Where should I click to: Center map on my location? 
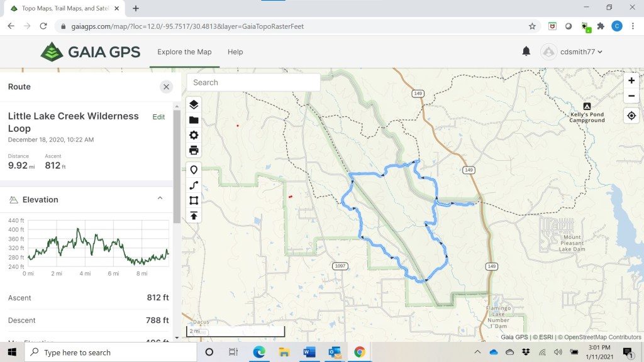(631, 116)
